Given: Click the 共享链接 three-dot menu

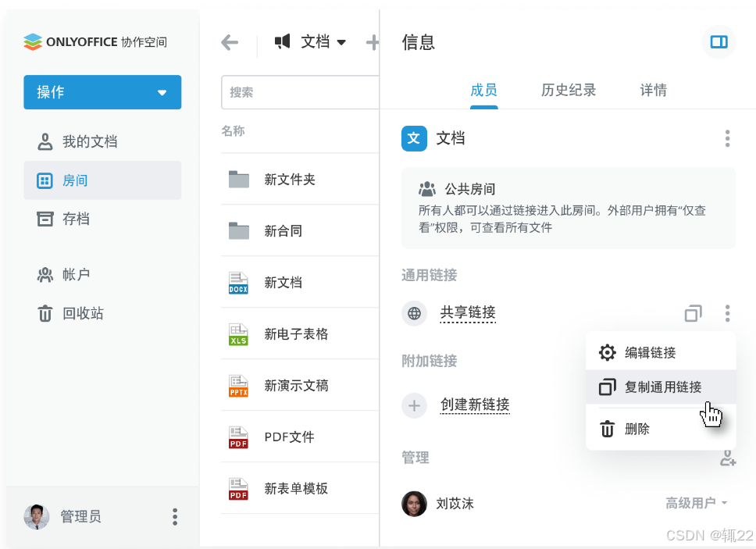Looking at the screenshot, I should [728, 314].
